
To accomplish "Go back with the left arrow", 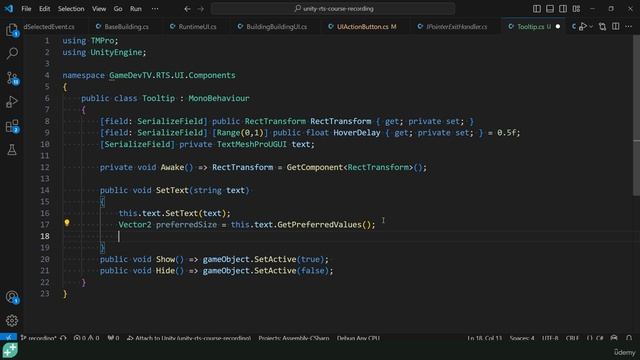I will 187,9.
